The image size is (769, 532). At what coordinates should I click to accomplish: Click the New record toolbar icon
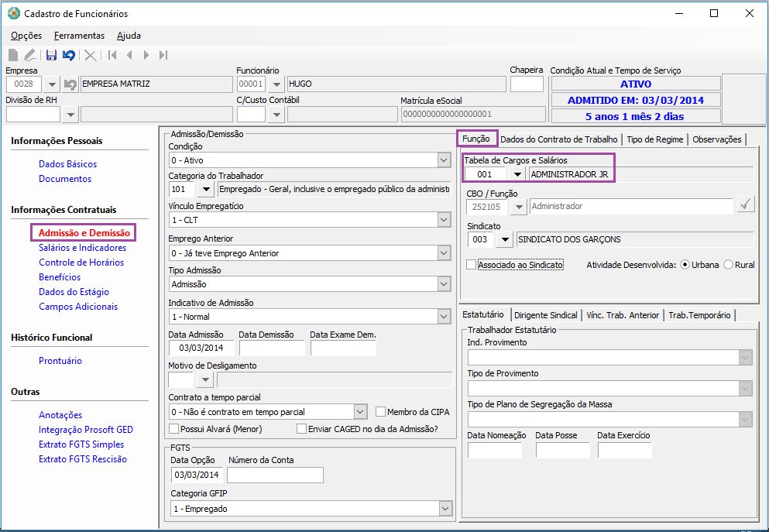[x=13, y=55]
